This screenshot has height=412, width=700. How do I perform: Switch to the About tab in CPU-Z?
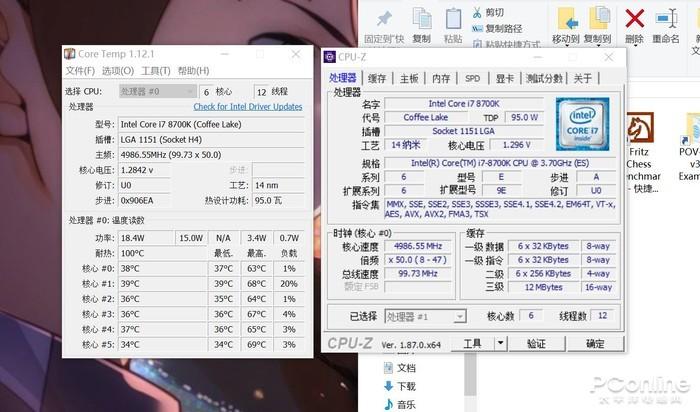pos(583,79)
